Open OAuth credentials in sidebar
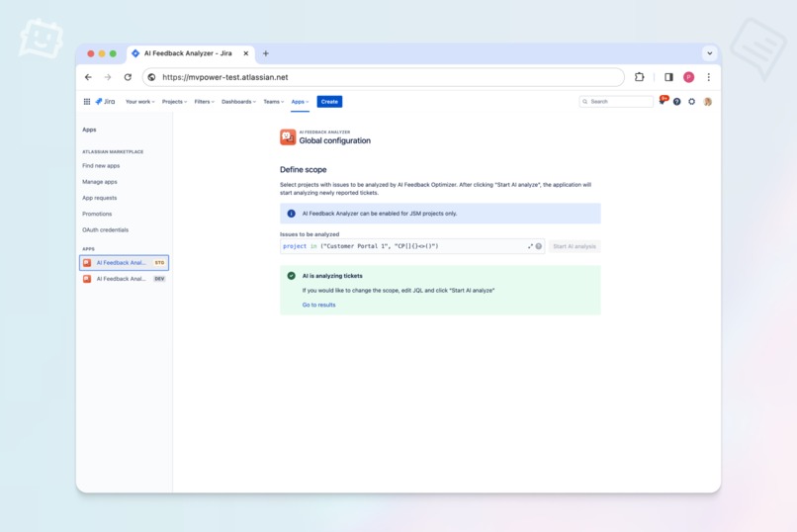The width and height of the screenshot is (797, 532). [x=105, y=230]
